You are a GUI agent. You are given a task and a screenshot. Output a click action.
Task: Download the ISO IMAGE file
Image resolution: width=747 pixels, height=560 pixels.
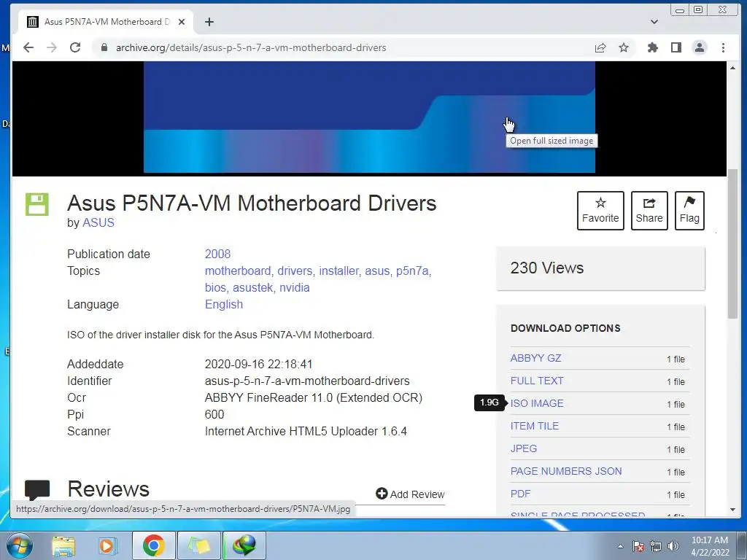point(537,403)
